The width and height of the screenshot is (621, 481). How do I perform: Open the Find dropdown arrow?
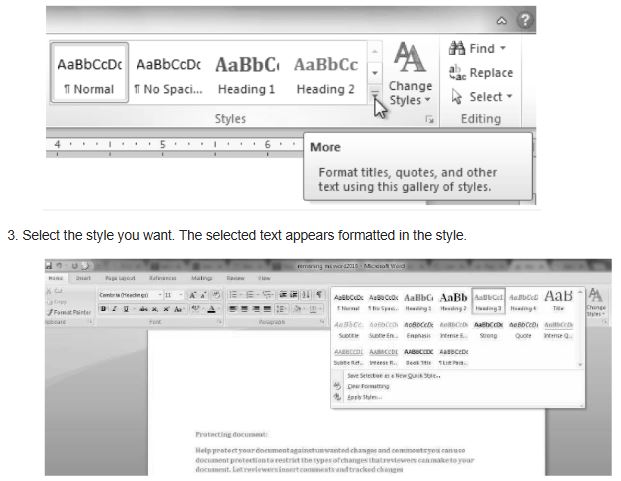503,48
